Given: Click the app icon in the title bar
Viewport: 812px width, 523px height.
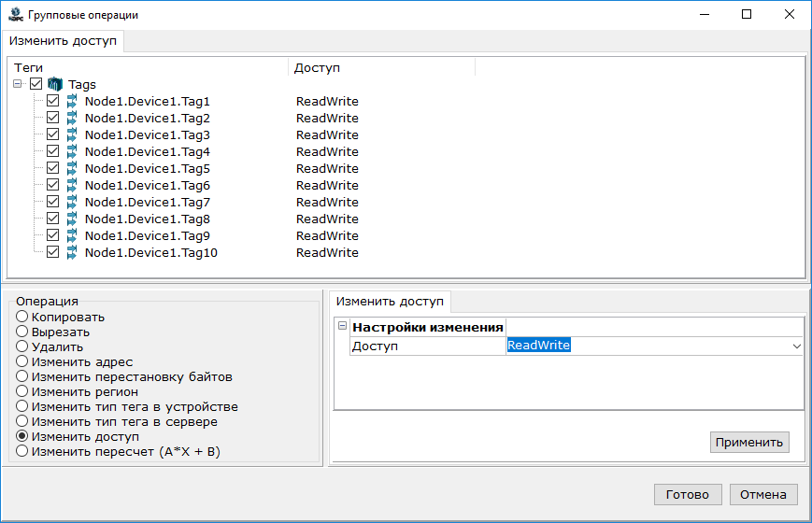Looking at the screenshot, I should click(x=14, y=14).
